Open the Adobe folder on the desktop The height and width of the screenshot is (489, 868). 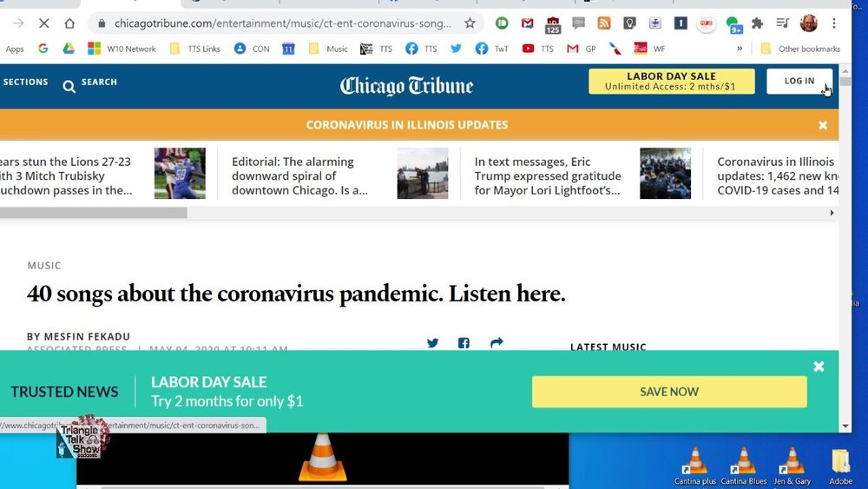(x=840, y=466)
